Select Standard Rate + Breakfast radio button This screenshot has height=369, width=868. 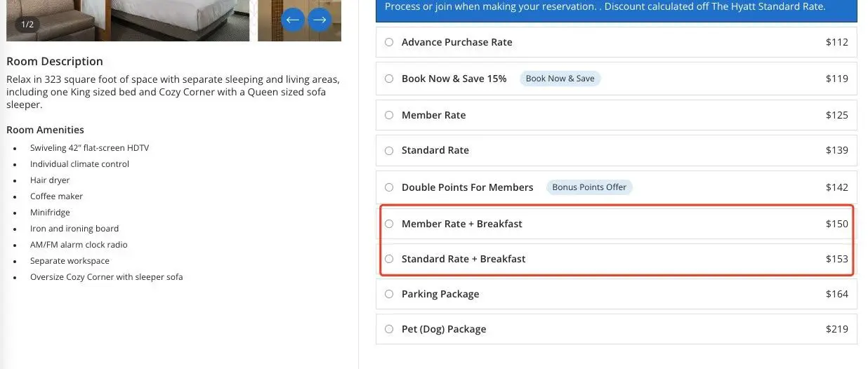389,259
